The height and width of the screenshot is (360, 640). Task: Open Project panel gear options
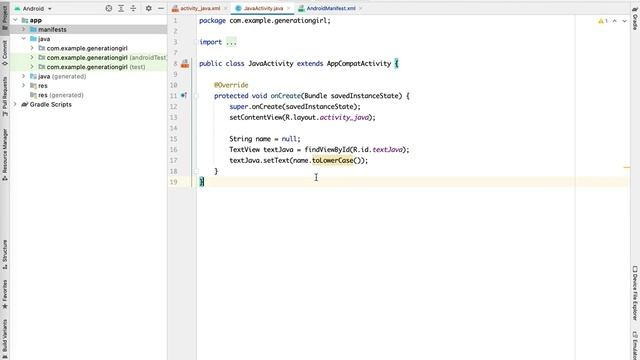coord(149,8)
